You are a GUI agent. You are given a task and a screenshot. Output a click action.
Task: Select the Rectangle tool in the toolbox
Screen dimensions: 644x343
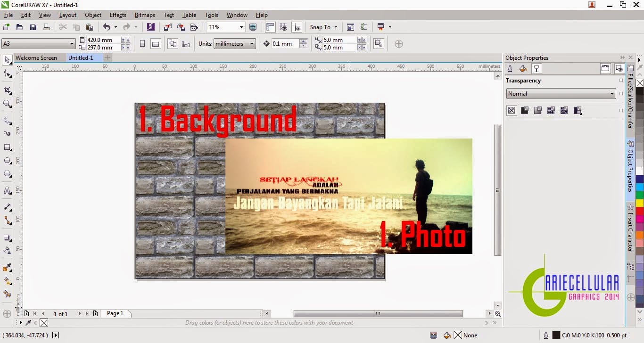pyautogui.click(x=7, y=147)
